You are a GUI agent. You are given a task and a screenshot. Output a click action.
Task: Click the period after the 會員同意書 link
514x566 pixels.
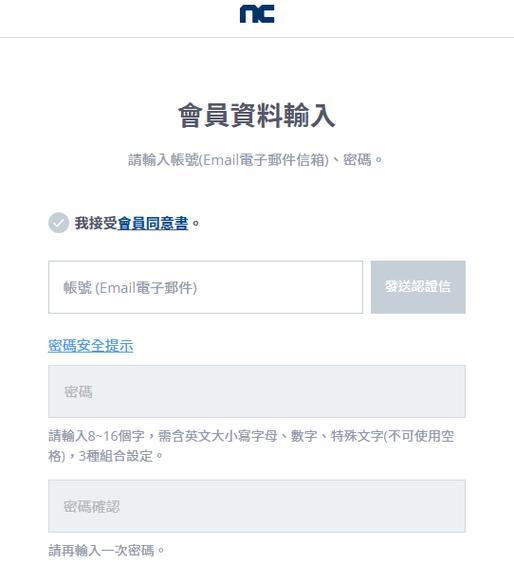(x=196, y=224)
